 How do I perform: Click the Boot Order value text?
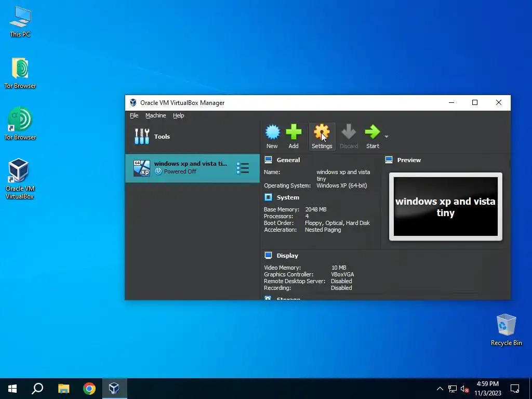(337, 223)
